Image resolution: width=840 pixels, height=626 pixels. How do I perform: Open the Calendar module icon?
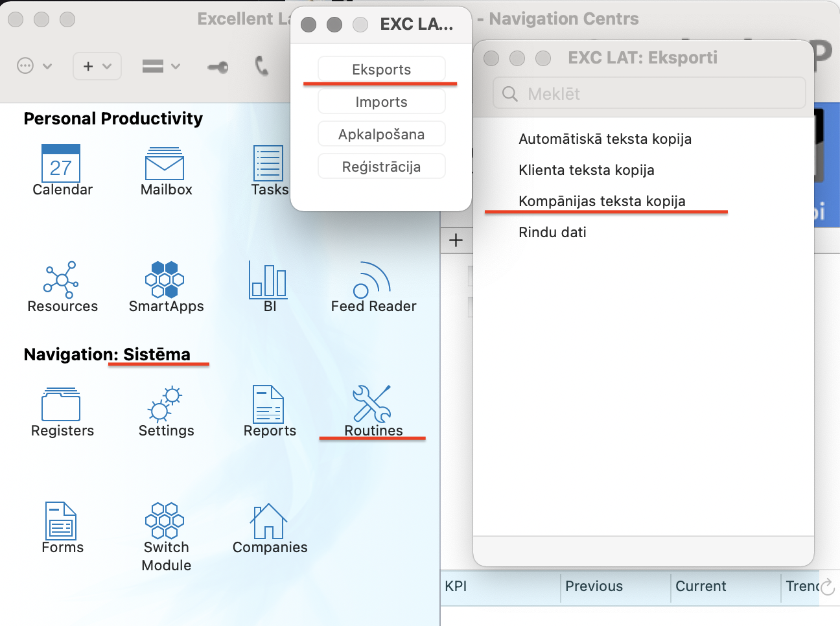point(62,164)
